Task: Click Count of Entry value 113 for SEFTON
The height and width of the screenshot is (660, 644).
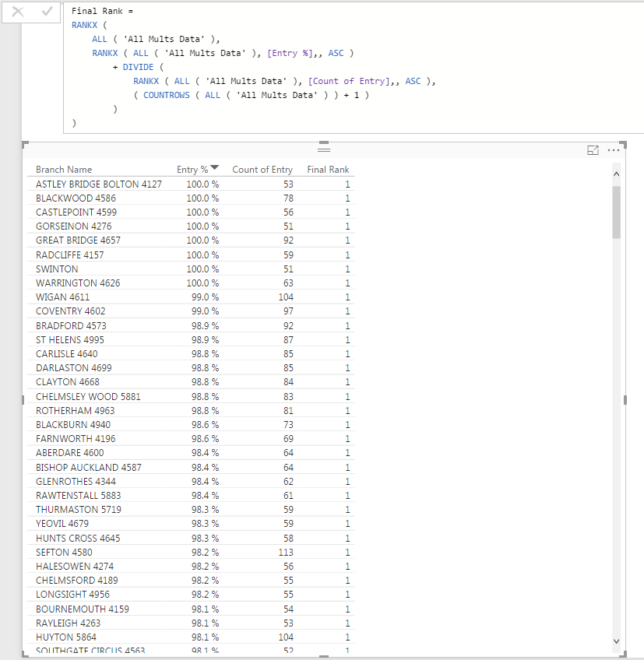Action: point(286,552)
